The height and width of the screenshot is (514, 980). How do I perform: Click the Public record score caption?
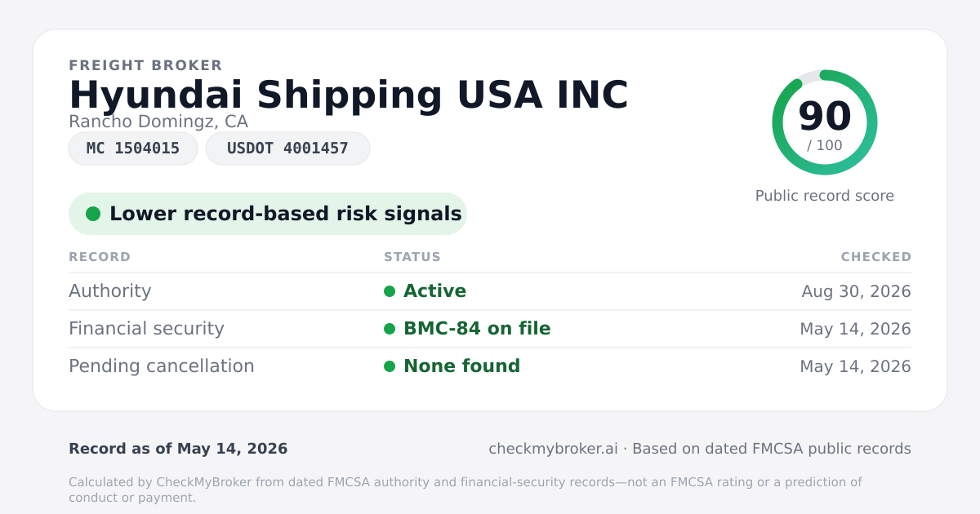[825, 196]
